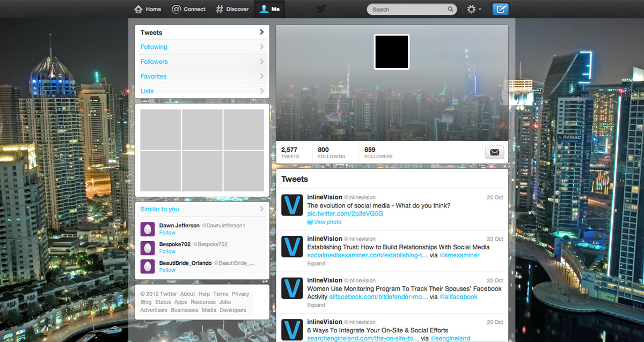
Task: Expand the Establishing Trust tweet
Action: (316, 263)
